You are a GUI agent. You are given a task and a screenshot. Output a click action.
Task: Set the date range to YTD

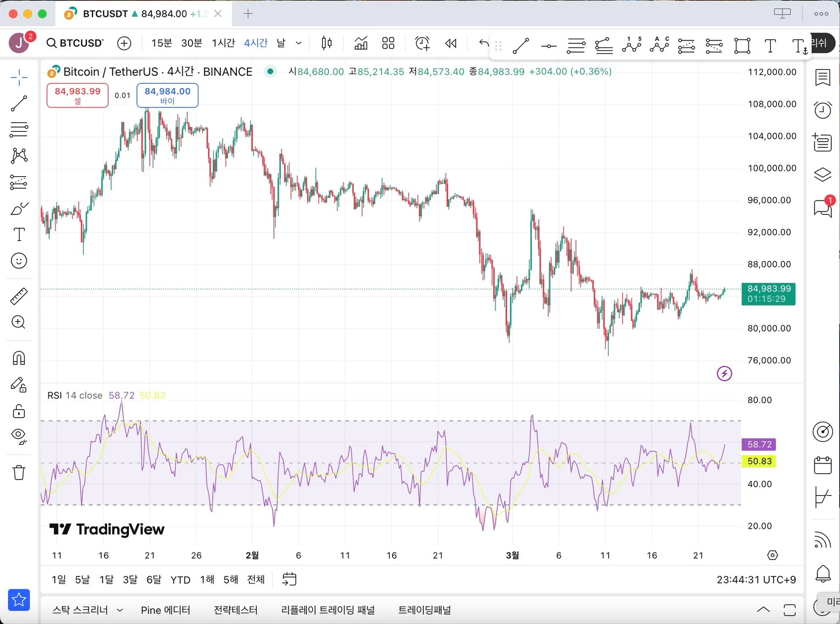pos(180,580)
